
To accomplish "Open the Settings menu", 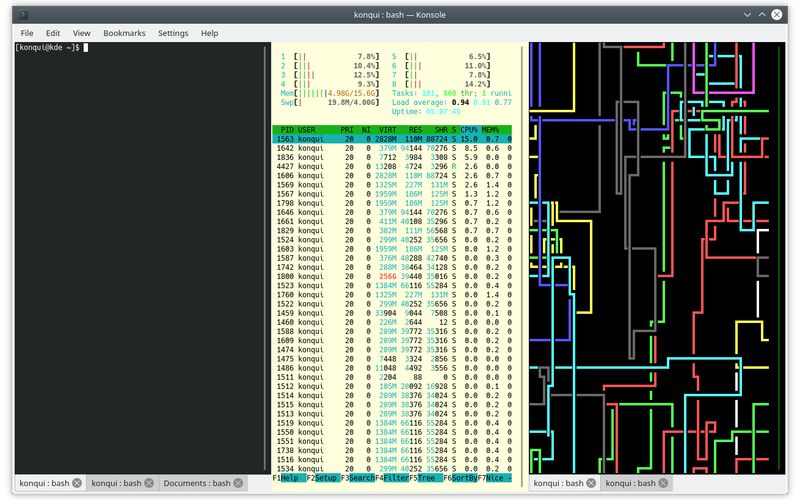I will tap(173, 33).
